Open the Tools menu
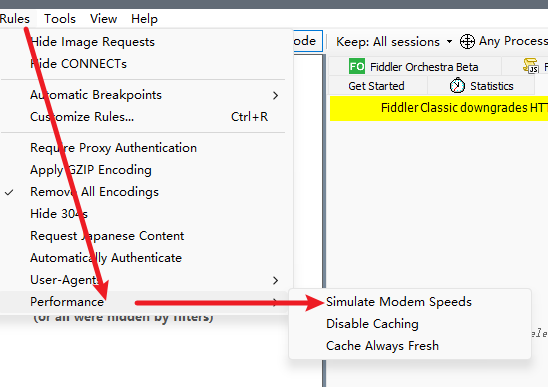The height and width of the screenshot is (387, 548). [60, 19]
